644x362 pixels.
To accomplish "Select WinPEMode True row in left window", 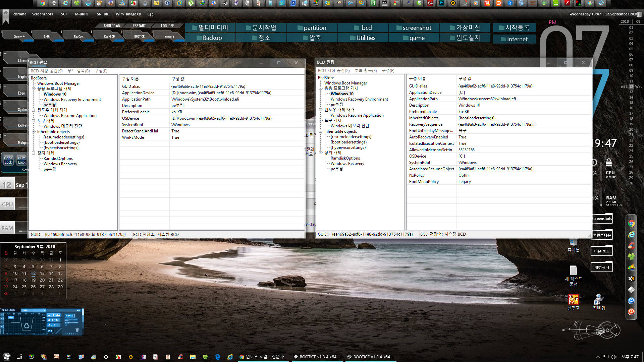I will [212, 137].
